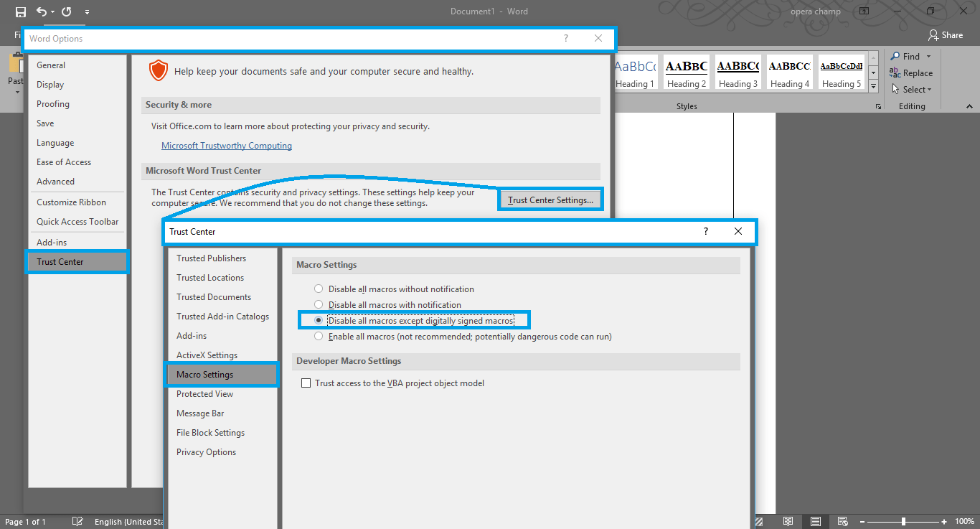The image size is (980, 529).
Task: Click the Replace icon in Editing group
Action: [912, 72]
